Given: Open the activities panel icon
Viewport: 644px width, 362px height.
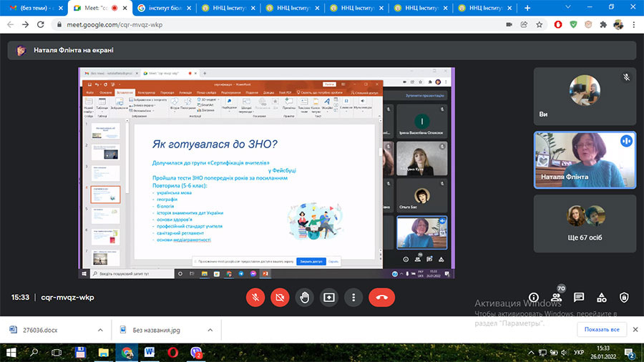Looking at the screenshot, I should 601,297.
